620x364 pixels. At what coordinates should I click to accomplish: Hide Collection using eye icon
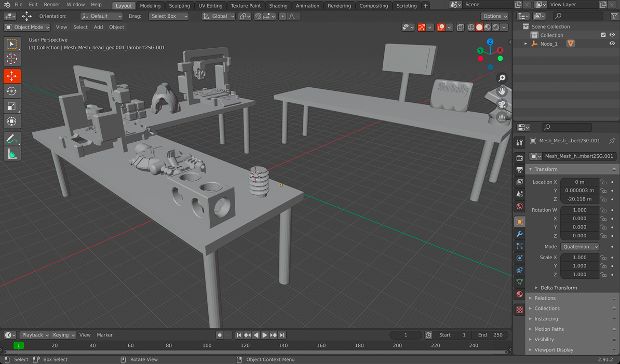612,35
